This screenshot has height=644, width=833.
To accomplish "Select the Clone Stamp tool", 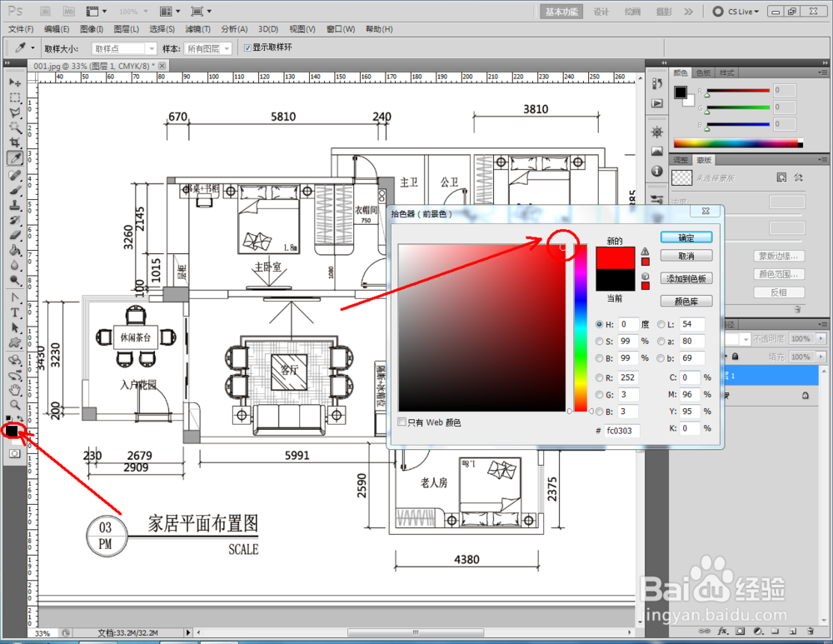I will coord(15,205).
